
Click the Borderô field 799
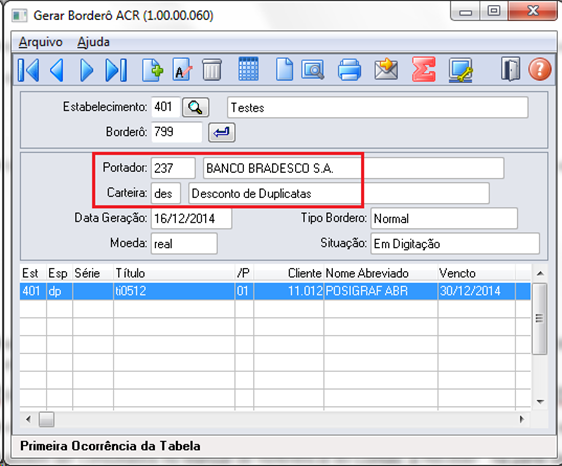[x=177, y=132]
